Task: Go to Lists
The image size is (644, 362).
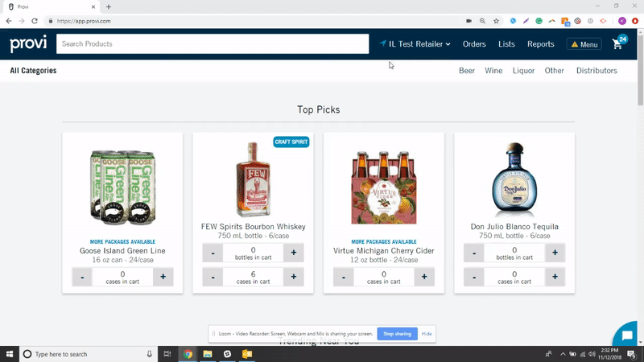Action: (x=506, y=44)
